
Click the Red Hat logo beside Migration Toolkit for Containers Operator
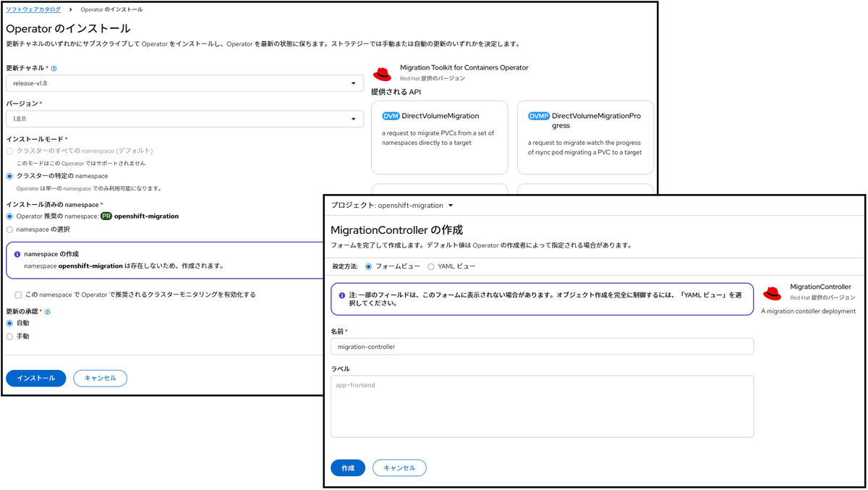point(382,73)
